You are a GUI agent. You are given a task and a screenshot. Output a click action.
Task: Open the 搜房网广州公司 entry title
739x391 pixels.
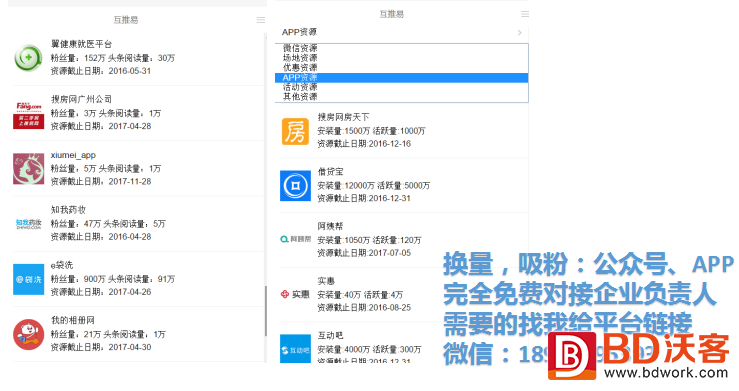coord(82,99)
